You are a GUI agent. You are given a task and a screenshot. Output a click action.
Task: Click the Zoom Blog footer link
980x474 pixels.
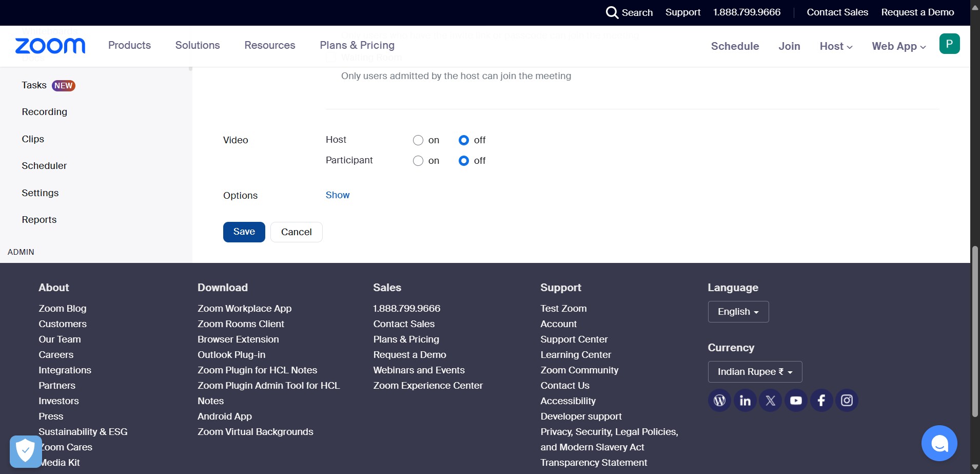click(63, 309)
